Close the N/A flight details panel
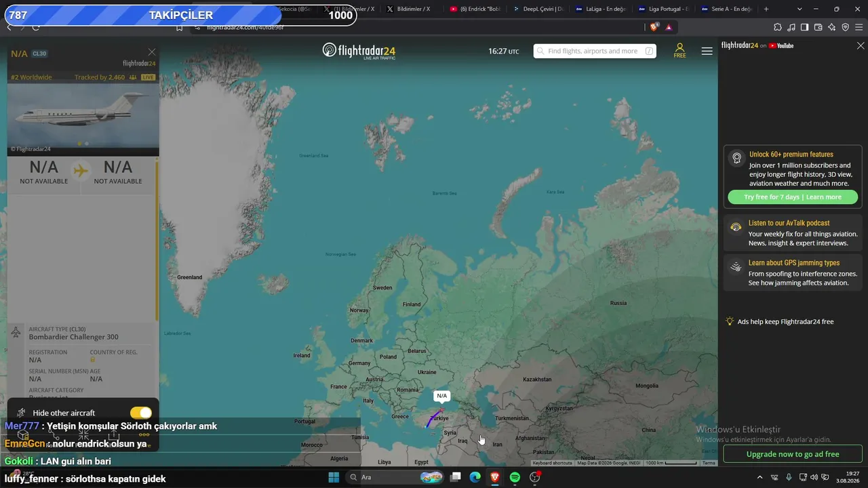Image resolution: width=868 pixels, height=488 pixels. coord(152,52)
